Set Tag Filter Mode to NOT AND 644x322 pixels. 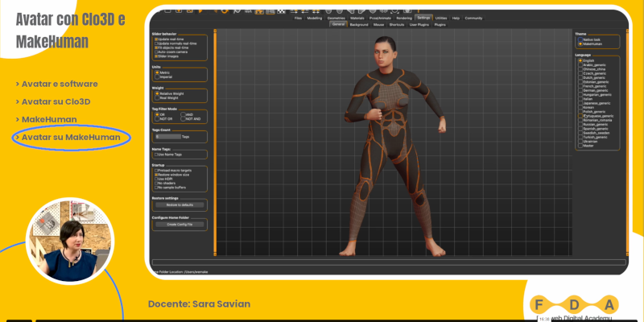point(182,119)
